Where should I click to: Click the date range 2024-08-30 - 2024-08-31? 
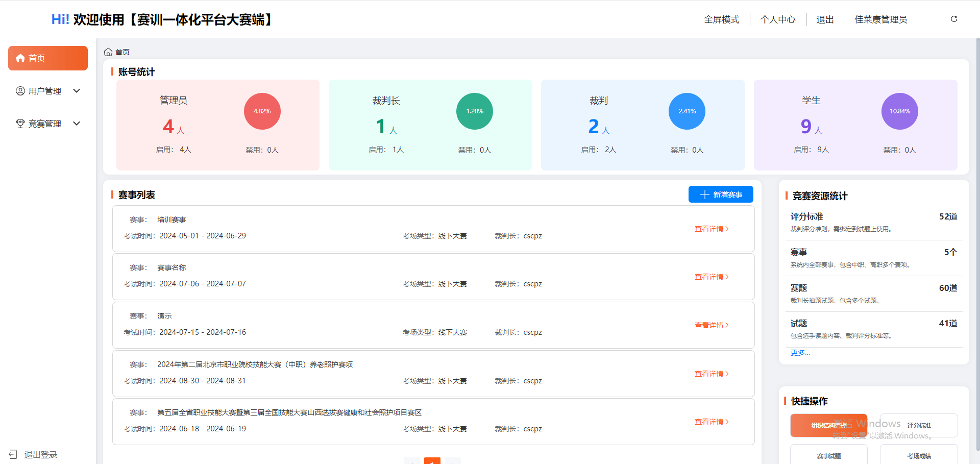click(203, 381)
